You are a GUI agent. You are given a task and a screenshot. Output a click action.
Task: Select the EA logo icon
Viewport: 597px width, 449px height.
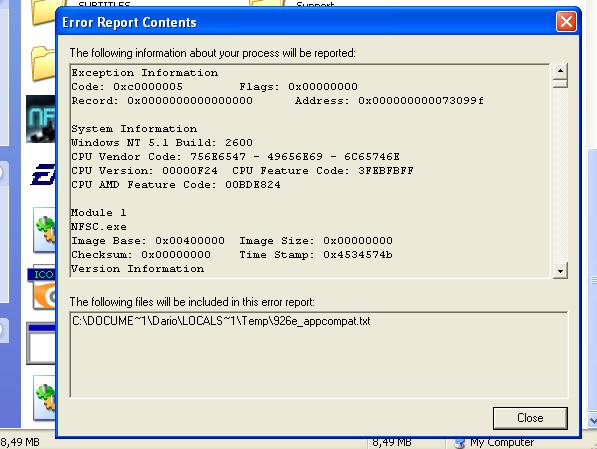(43, 176)
